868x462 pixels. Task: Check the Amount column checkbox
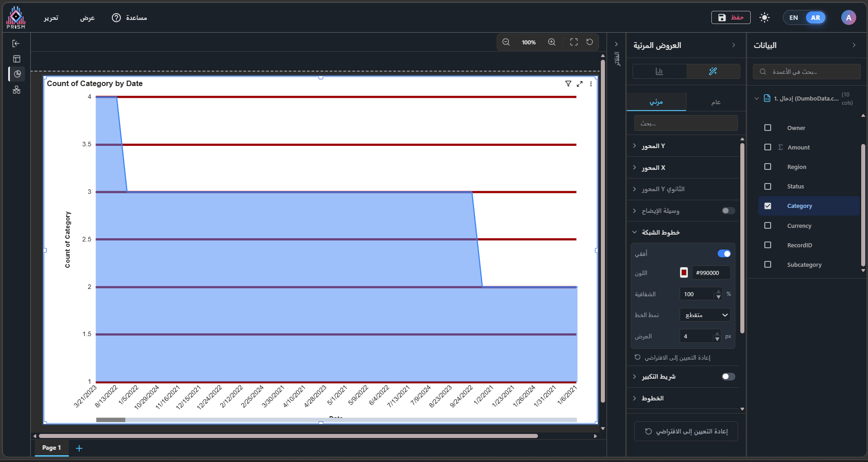[x=767, y=147]
